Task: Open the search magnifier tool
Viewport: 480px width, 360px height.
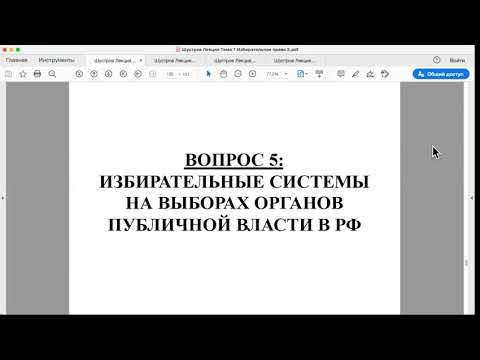Action: (52, 74)
